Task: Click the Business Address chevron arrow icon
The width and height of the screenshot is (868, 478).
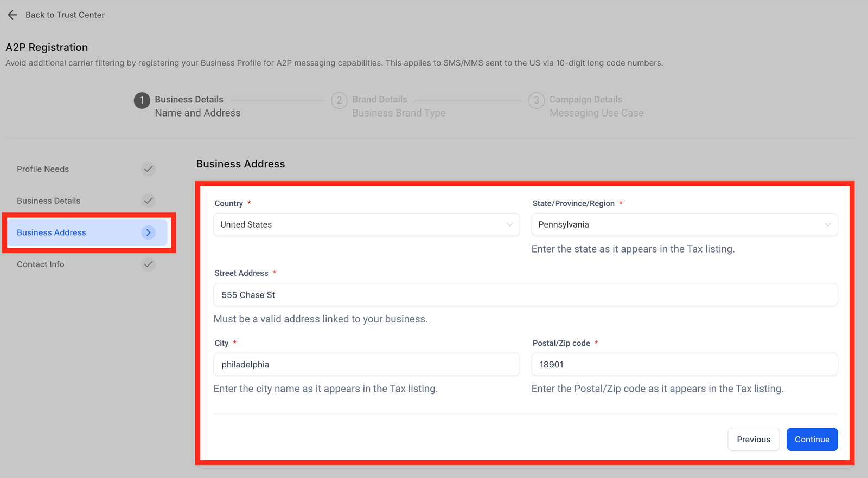Action: (x=148, y=232)
